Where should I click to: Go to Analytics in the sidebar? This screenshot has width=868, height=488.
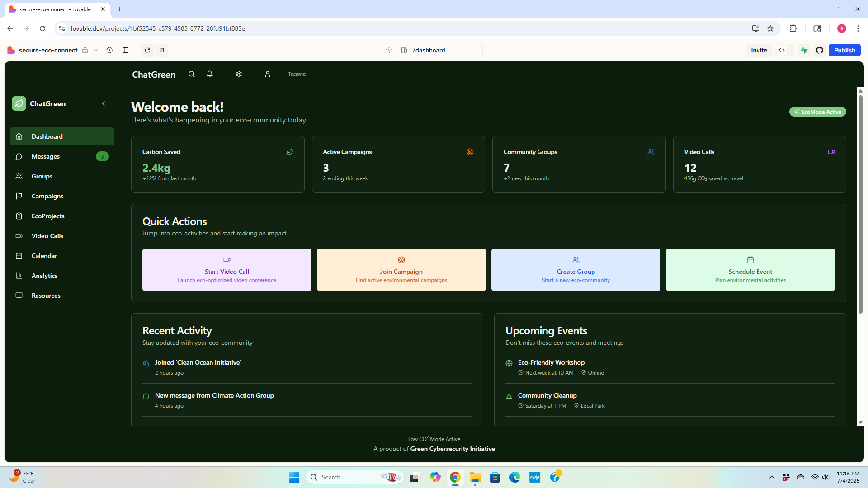click(x=44, y=276)
